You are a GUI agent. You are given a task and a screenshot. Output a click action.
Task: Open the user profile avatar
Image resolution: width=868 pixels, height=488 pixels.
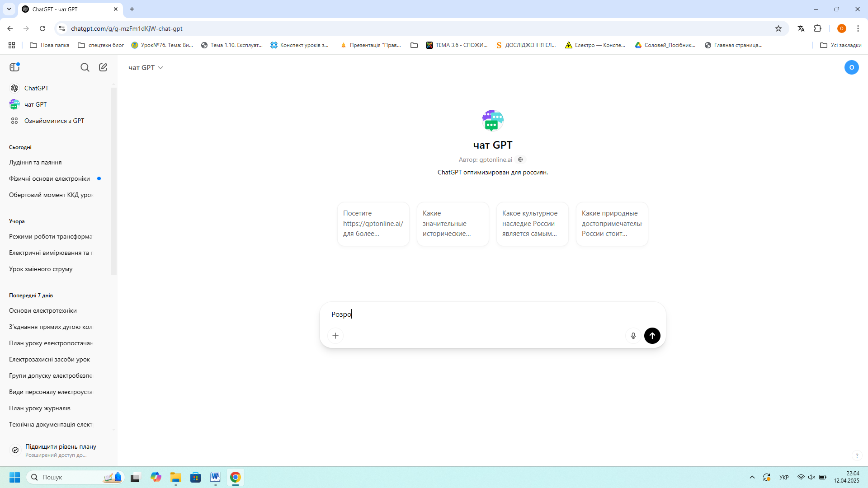pos(851,67)
